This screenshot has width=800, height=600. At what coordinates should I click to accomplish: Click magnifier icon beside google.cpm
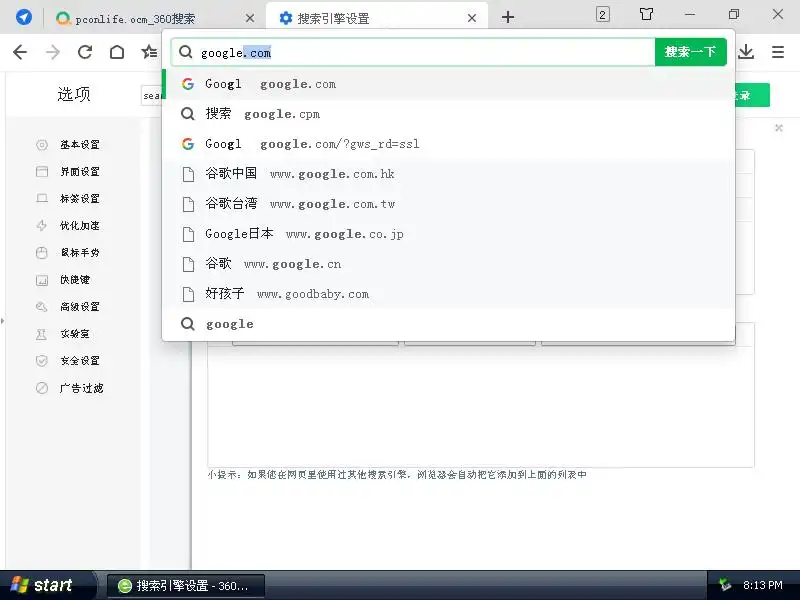(188, 114)
